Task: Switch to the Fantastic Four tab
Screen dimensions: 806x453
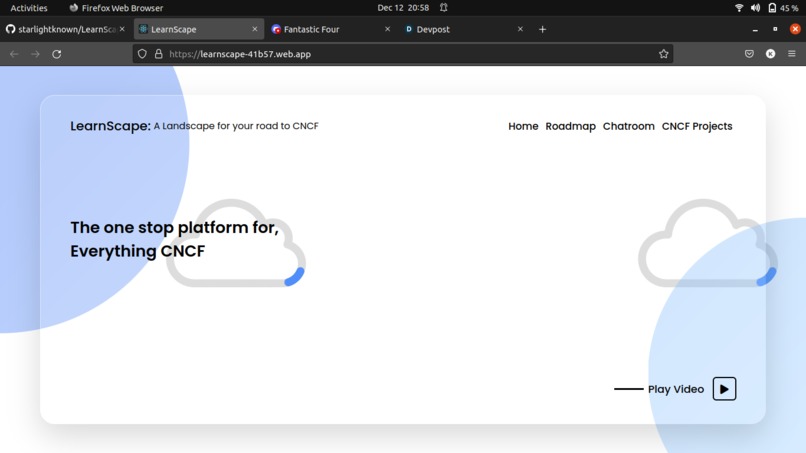Action: click(332, 29)
